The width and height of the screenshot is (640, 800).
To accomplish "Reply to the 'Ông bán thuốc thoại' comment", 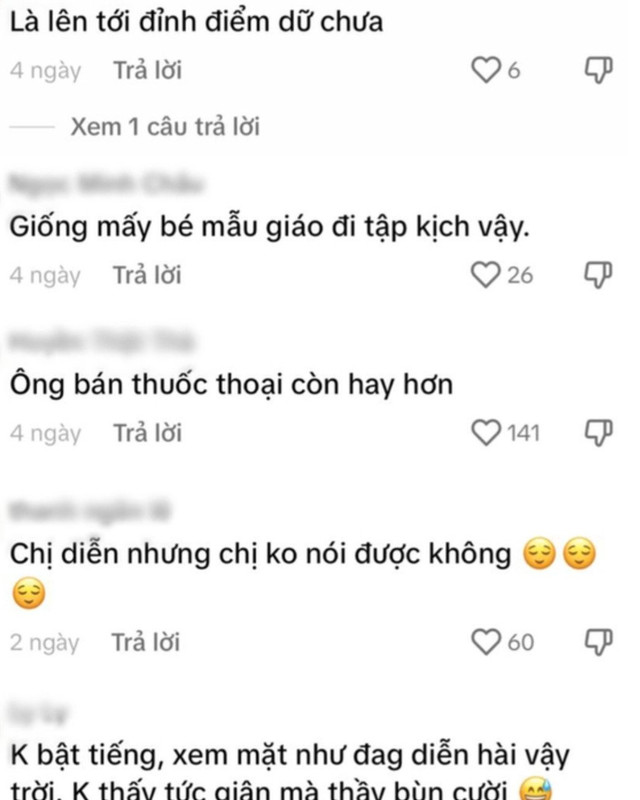I will 147,433.
